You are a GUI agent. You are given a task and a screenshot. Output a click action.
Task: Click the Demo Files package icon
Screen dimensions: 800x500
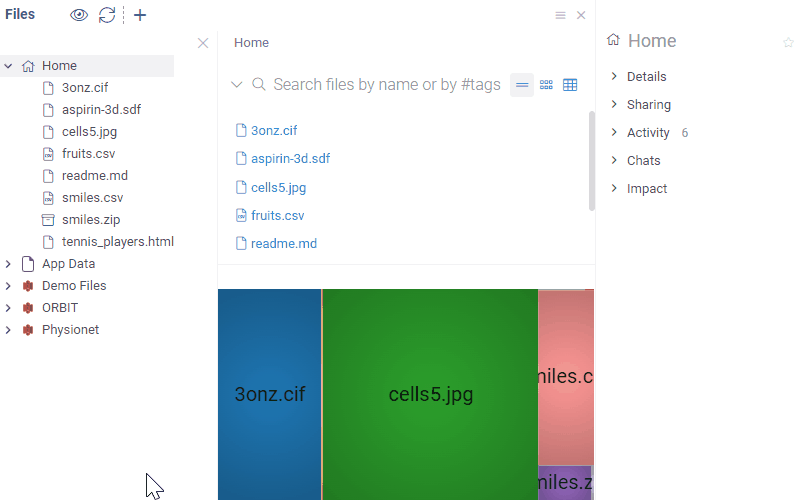(x=28, y=286)
